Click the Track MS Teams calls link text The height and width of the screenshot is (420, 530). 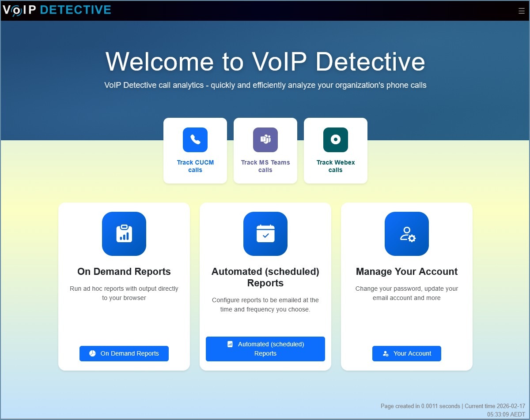point(265,166)
